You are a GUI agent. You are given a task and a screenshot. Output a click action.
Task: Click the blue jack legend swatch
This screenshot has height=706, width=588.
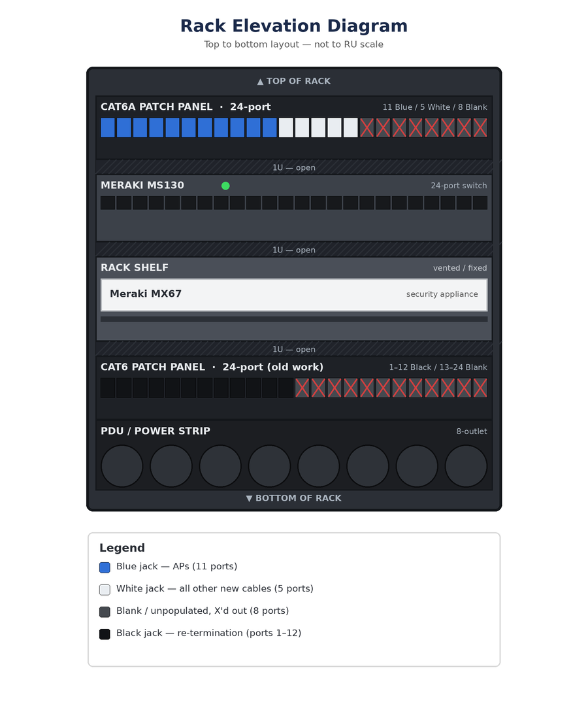[105, 567]
